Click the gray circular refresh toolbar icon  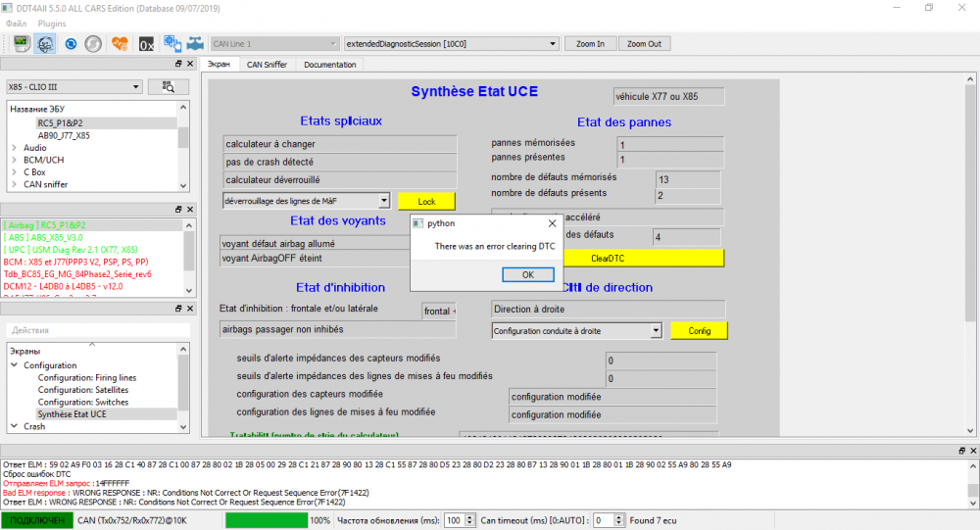point(94,44)
